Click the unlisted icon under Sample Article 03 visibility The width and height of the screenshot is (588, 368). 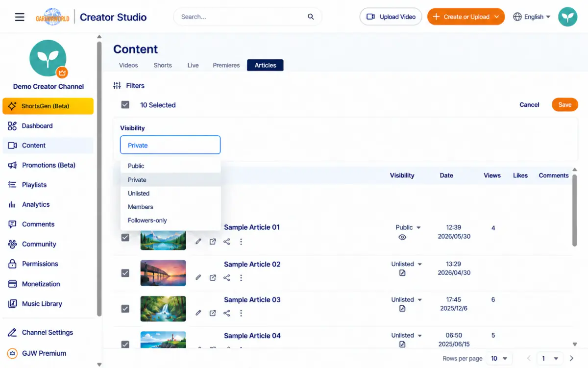coord(402,309)
